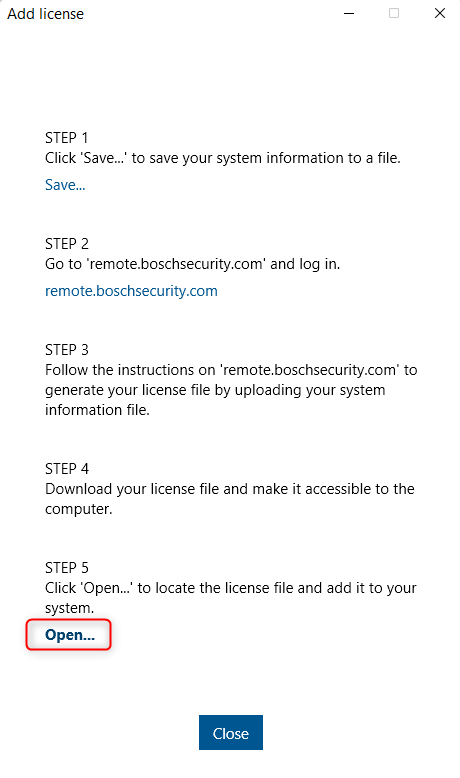Click the disabled maximize icon in title bar
This screenshot has height=778, width=460.
pyautogui.click(x=394, y=13)
